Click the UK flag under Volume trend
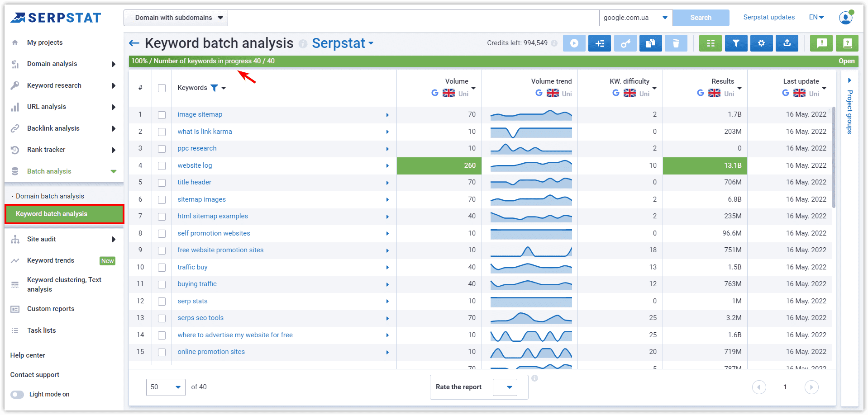 tap(553, 93)
